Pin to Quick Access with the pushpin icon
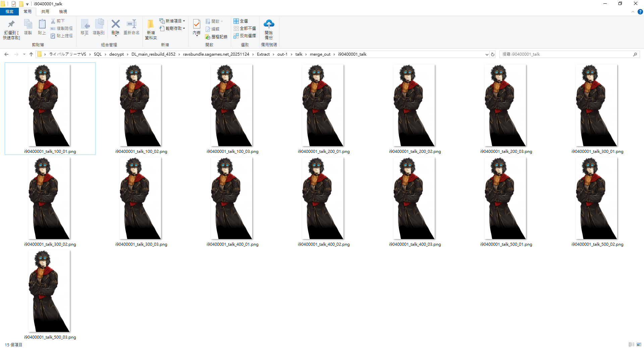 tap(11, 24)
